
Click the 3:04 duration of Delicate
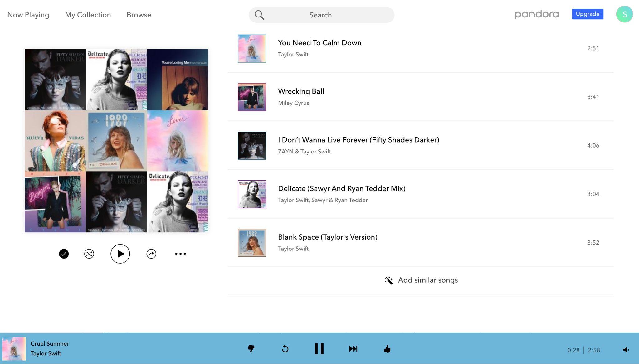(x=593, y=194)
